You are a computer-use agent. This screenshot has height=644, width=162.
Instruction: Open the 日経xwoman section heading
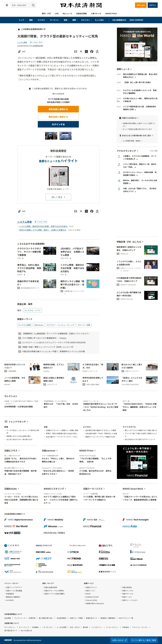pyautogui.click(x=50, y=450)
